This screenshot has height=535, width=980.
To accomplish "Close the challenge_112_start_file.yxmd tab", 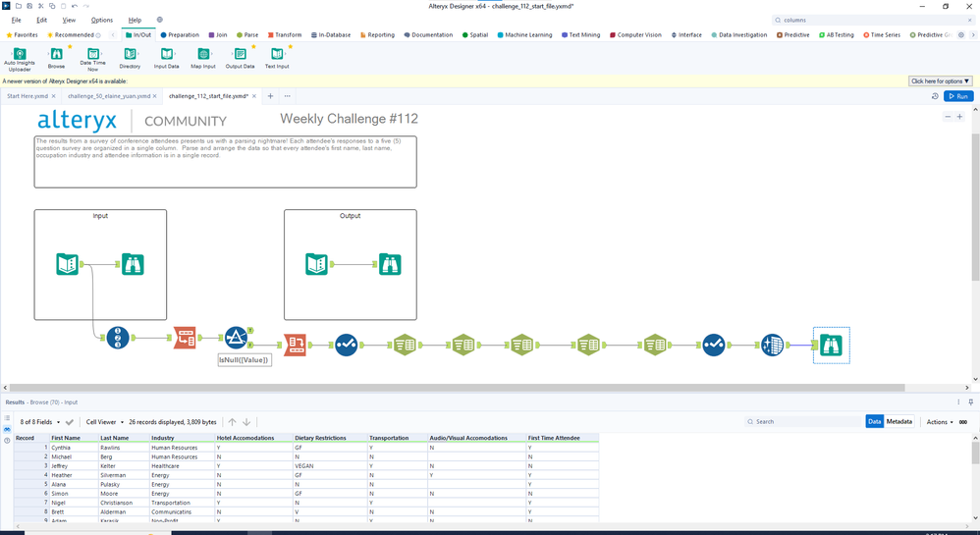I will click(254, 96).
